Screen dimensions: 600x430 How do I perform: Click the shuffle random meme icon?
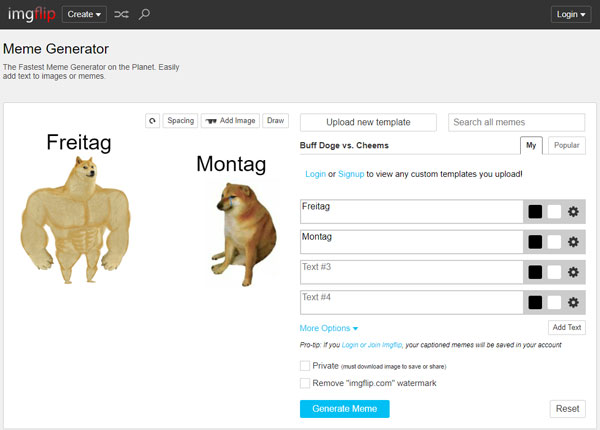click(121, 15)
